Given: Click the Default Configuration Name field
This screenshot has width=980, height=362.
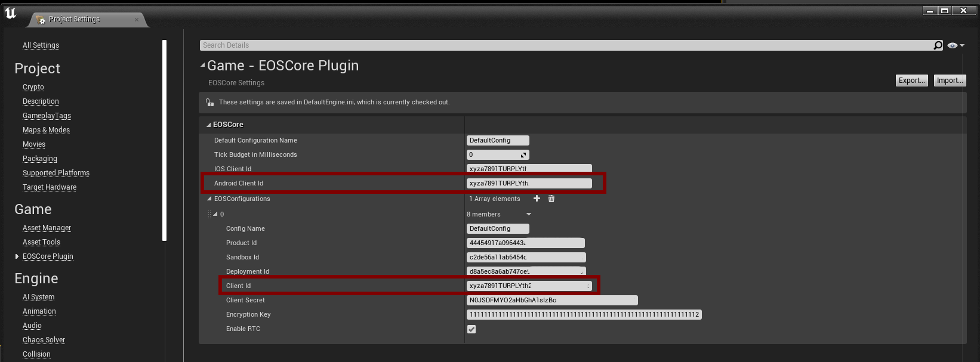Looking at the screenshot, I should point(498,141).
